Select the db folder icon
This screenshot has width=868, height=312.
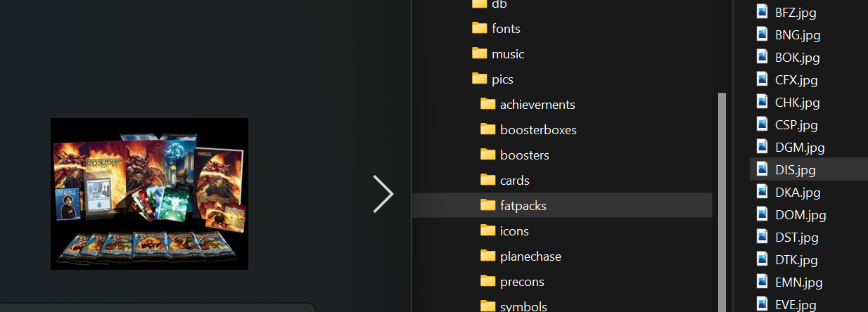[x=480, y=4]
